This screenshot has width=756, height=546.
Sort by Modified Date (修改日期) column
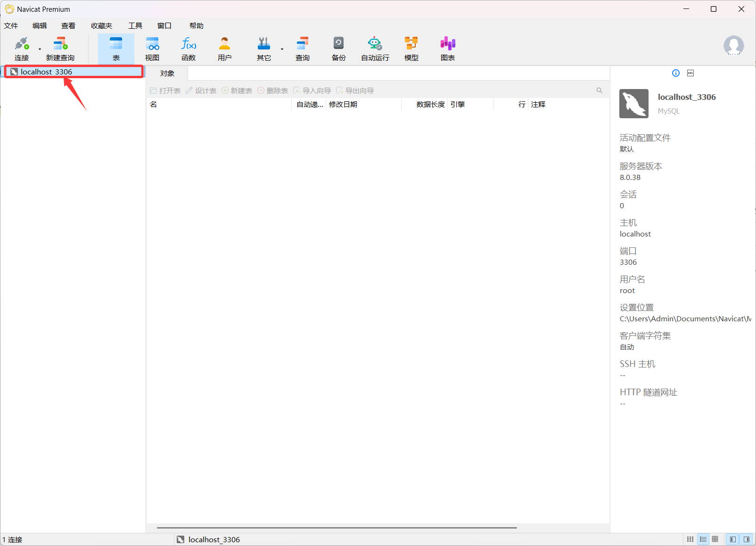click(x=363, y=105)
